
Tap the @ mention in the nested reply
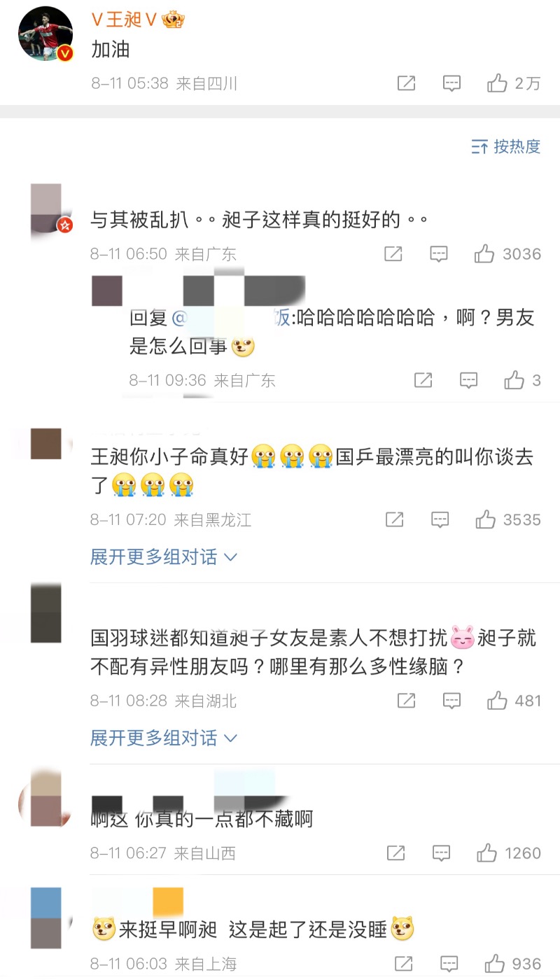231,318
